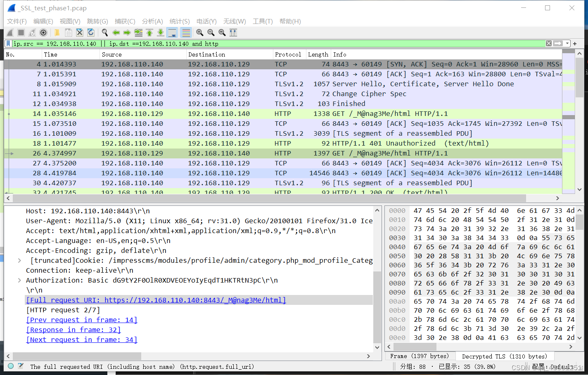Select packet 14 GET request row
This screenshot has height=375, width=588.
283,113
